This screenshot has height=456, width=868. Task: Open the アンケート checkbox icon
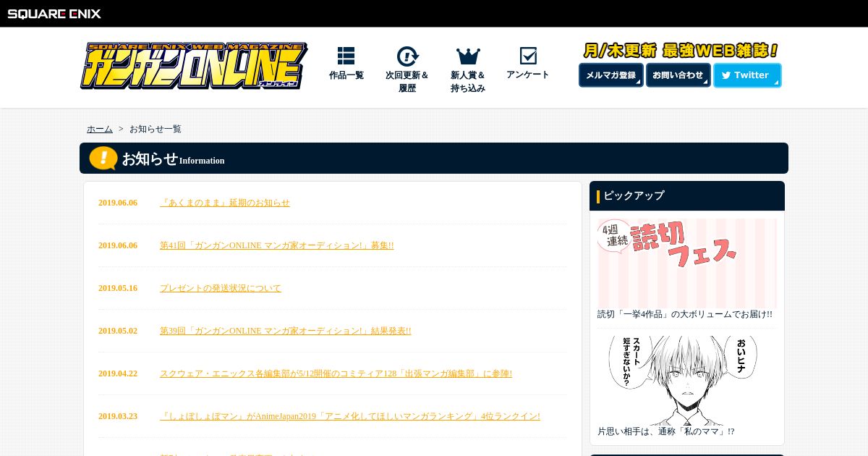(528, 56)
